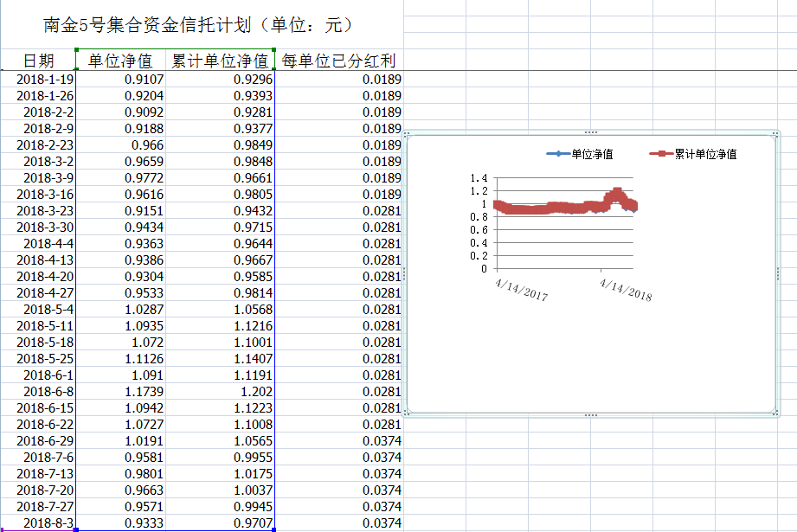
Task: Select the 累计单位净值 column header cell
Action: [220, 61]
